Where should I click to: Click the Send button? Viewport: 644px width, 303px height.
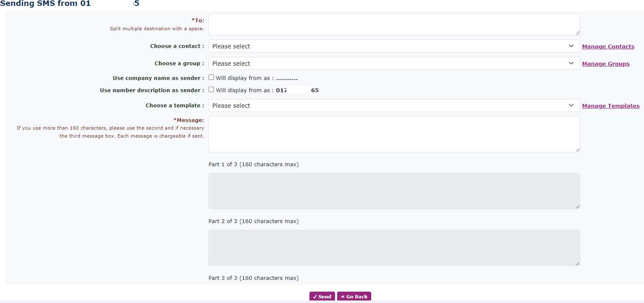pyautogui.click(x=322, y=297)
